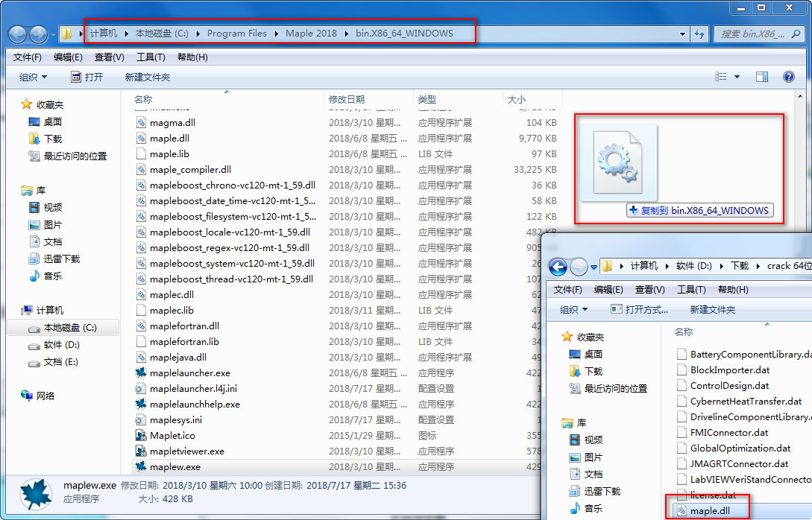
Task: Click Program Files in the address breadcrumb
Action: click(236, 33)
